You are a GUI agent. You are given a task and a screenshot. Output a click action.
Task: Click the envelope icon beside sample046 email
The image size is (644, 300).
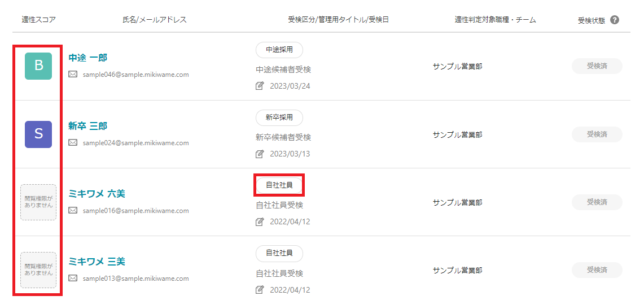tap(73, 75)
